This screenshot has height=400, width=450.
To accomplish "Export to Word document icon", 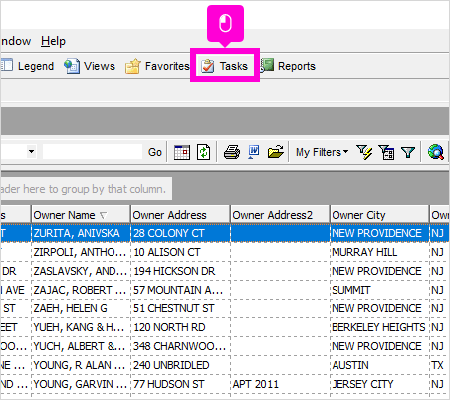I will coord(254,152).
